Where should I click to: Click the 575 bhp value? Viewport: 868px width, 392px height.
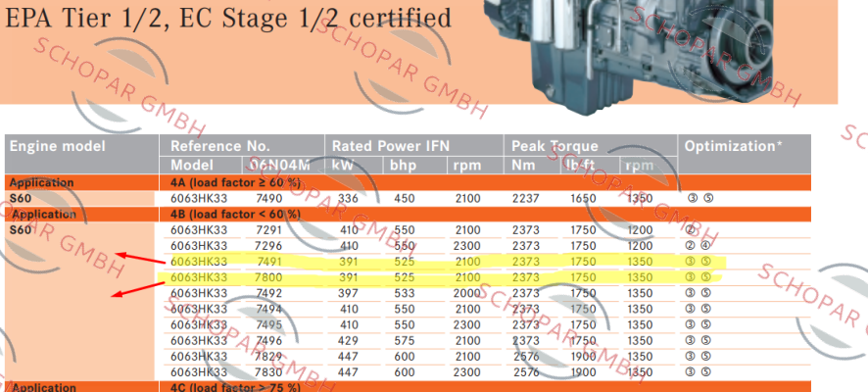(404, 340)
